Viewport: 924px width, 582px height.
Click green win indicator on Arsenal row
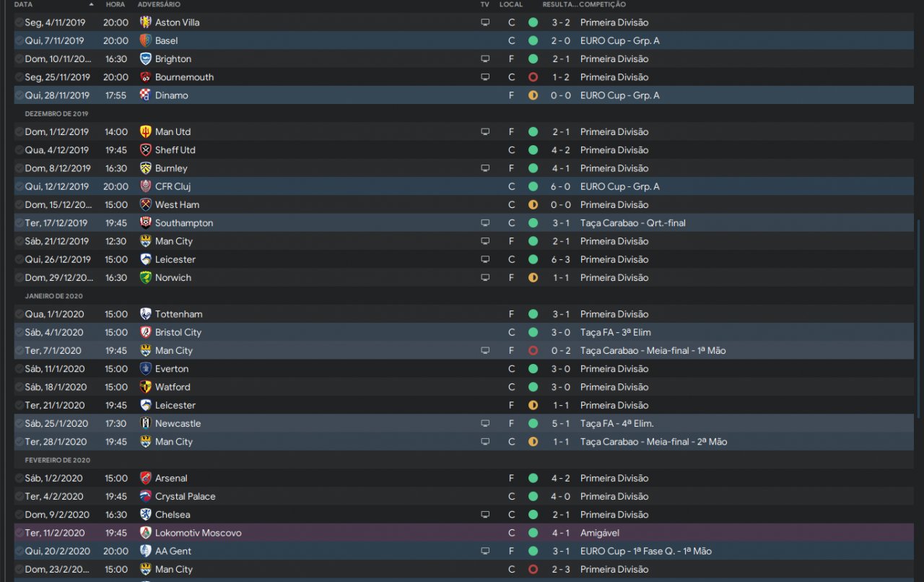(x=533, y=478)
